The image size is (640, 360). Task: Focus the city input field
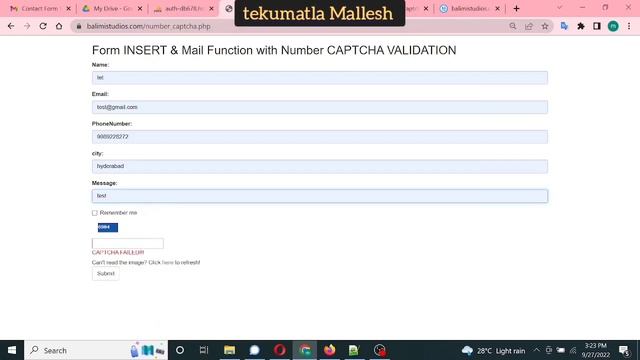tap(320, 167)
